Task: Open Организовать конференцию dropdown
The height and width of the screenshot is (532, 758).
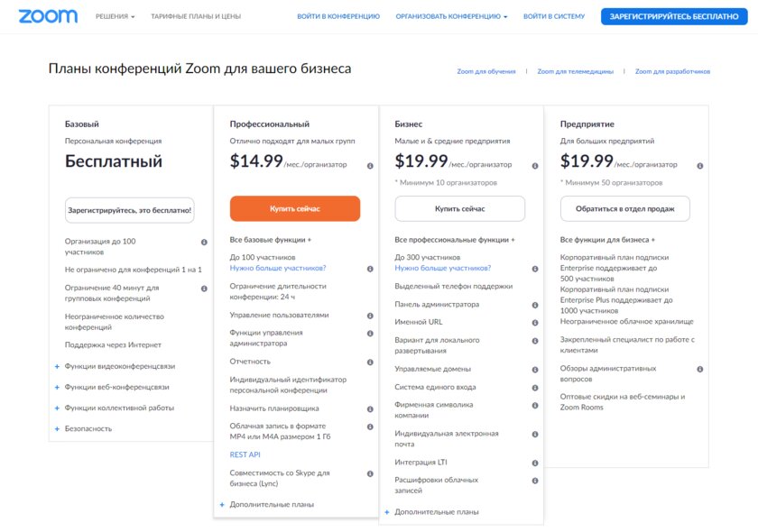Action: click(451, 16)
